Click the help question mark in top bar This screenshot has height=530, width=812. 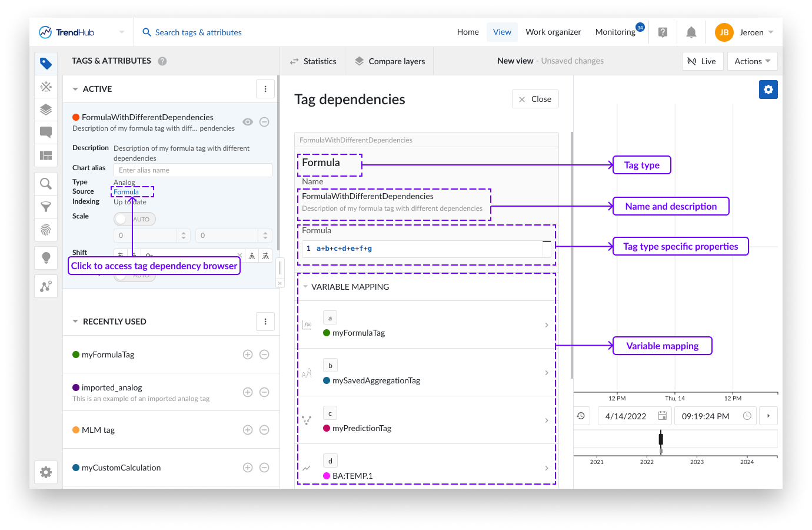point(663,32)
